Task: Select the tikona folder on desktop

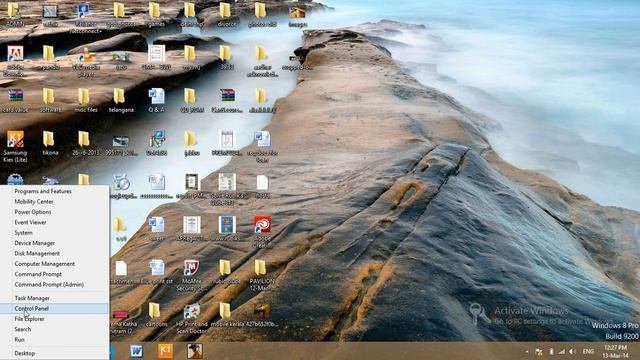Action: [50, 143]
